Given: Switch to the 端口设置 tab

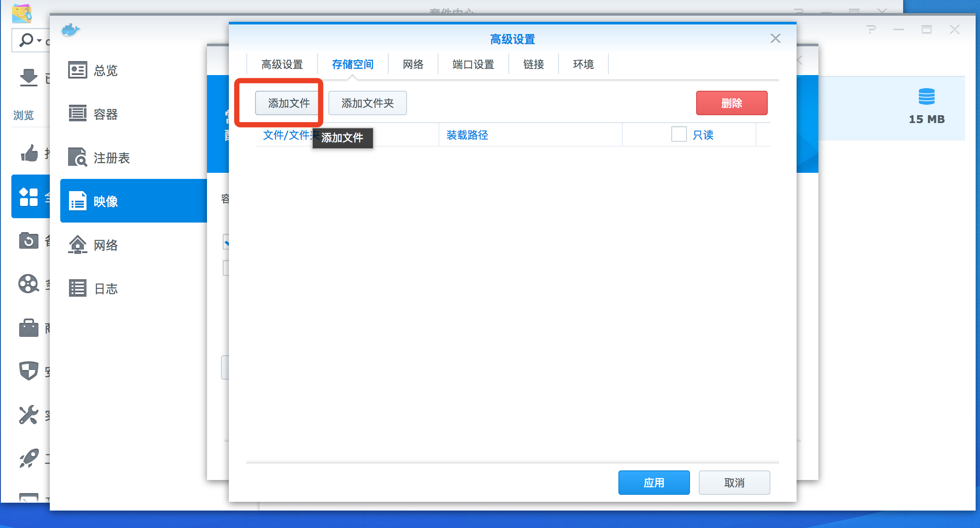Looking at the screenshot, I should click(x=473, y=65).
